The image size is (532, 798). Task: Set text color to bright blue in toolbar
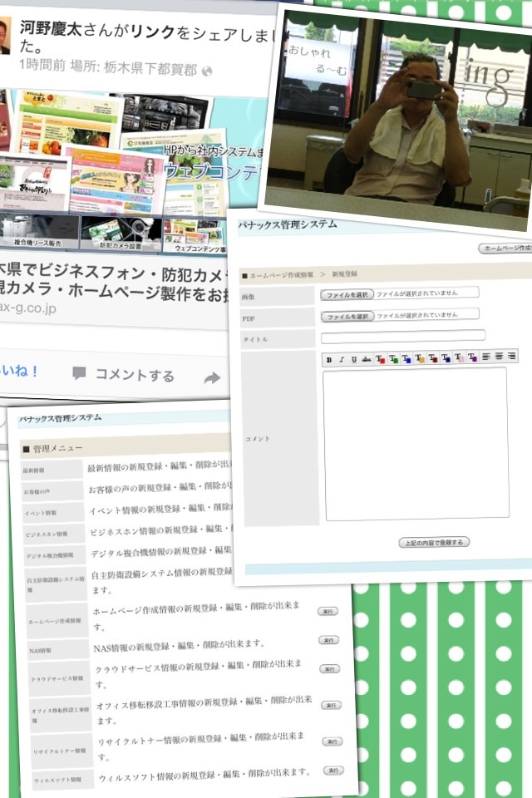406,358
